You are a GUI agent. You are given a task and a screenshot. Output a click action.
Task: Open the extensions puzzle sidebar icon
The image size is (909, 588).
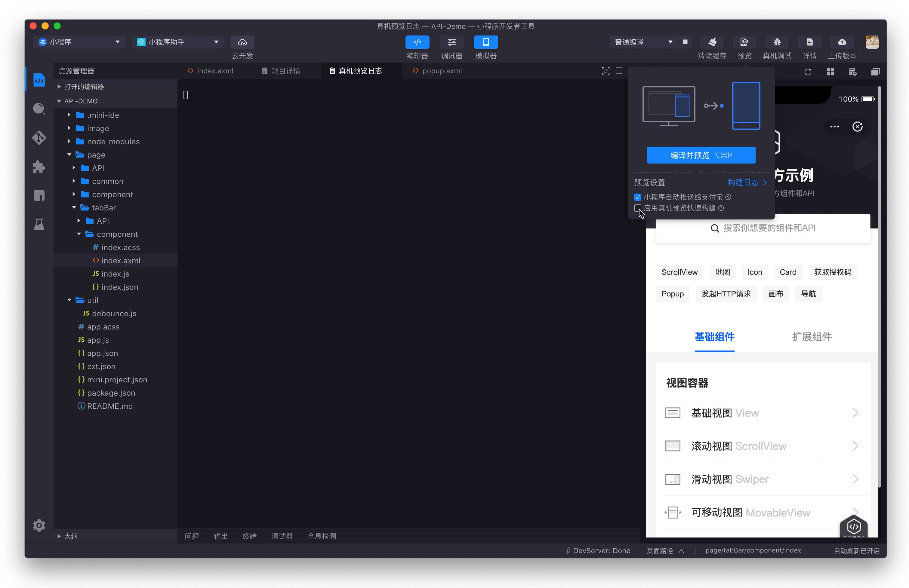(x=39, y=167)
